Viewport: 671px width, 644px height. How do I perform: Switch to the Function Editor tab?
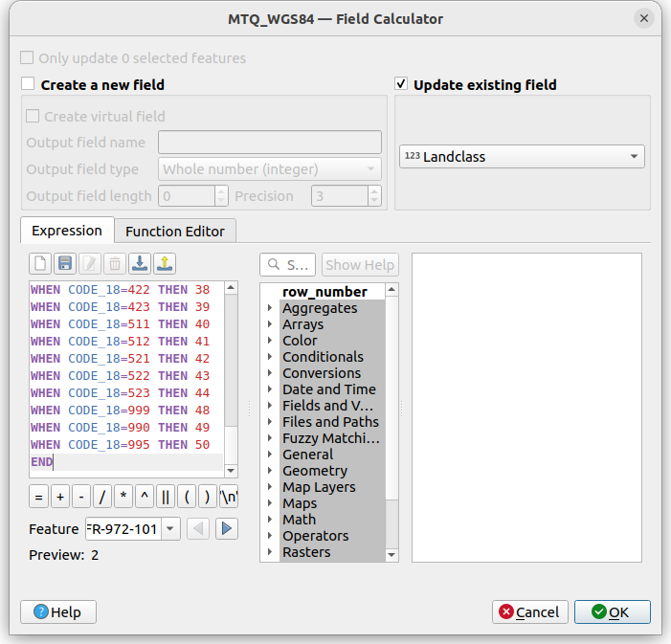175,232
